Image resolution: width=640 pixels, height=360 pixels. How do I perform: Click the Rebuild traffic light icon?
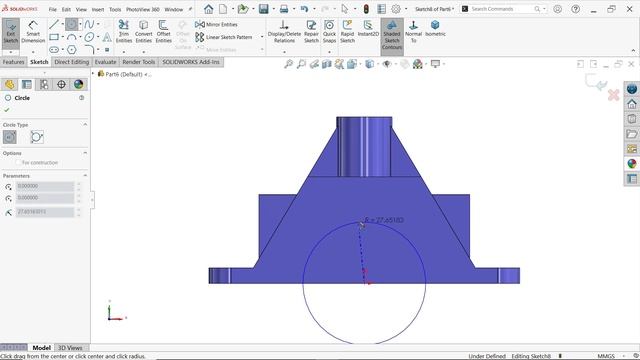pos(366,9)
